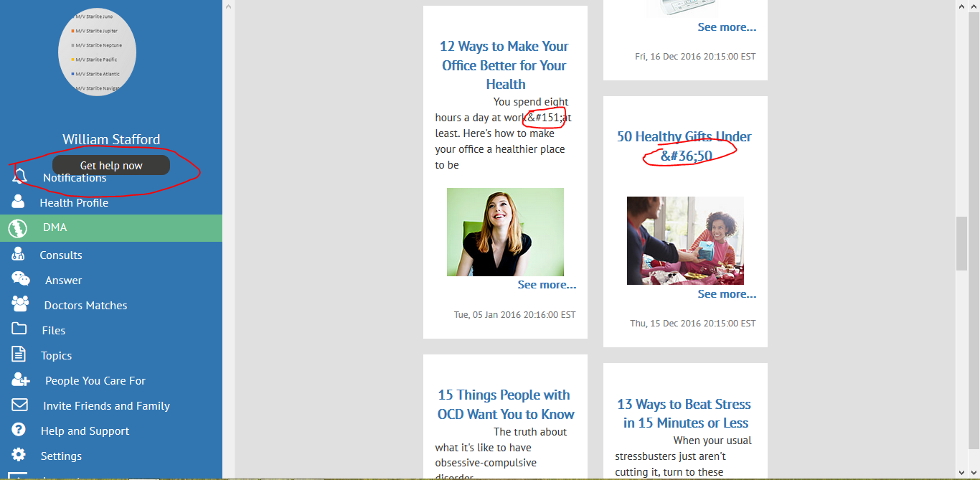Click the date Tue, 05 Jan 2016 20:16:00 EST

[514, 314]
